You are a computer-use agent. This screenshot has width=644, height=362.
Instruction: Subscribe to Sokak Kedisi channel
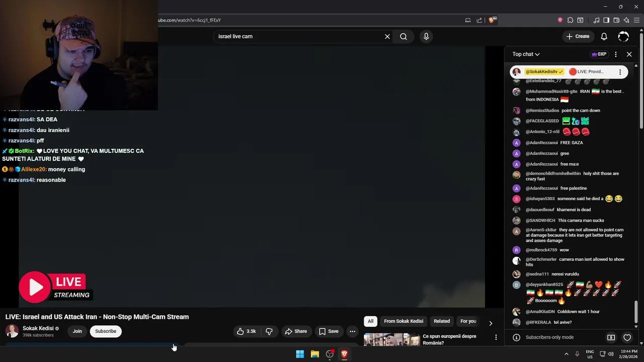pyautogui.click(x=106, y=331)
